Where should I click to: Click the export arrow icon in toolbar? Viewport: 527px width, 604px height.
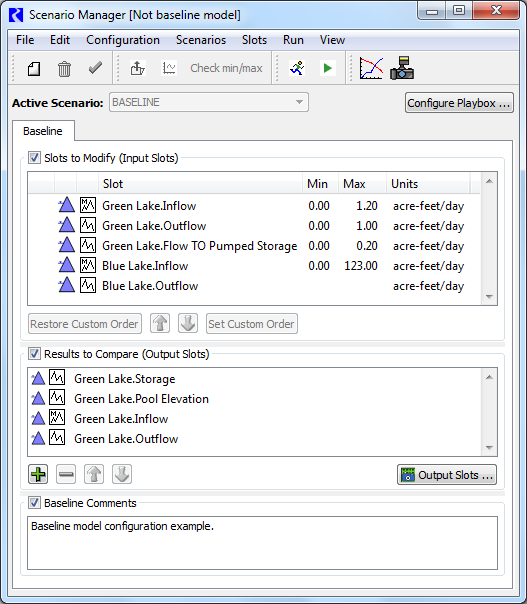[x=138, y=69]
